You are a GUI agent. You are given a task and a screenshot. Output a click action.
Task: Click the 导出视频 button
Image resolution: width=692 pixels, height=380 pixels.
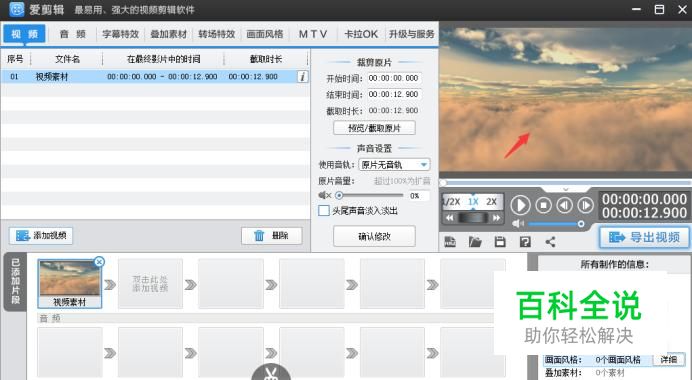[x=644, y=237]
